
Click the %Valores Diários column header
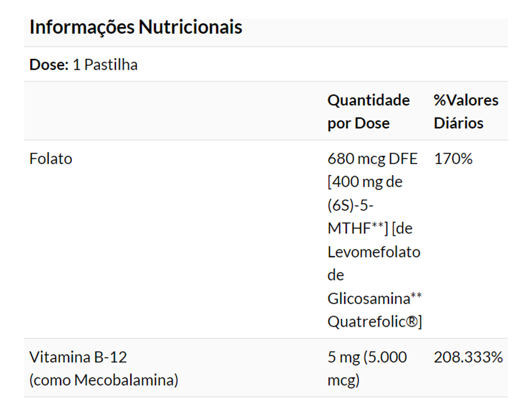pos(466,111)
